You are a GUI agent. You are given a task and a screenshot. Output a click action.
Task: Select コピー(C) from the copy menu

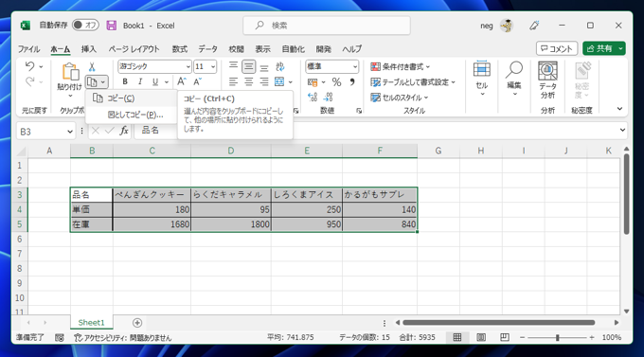point(131,98)
